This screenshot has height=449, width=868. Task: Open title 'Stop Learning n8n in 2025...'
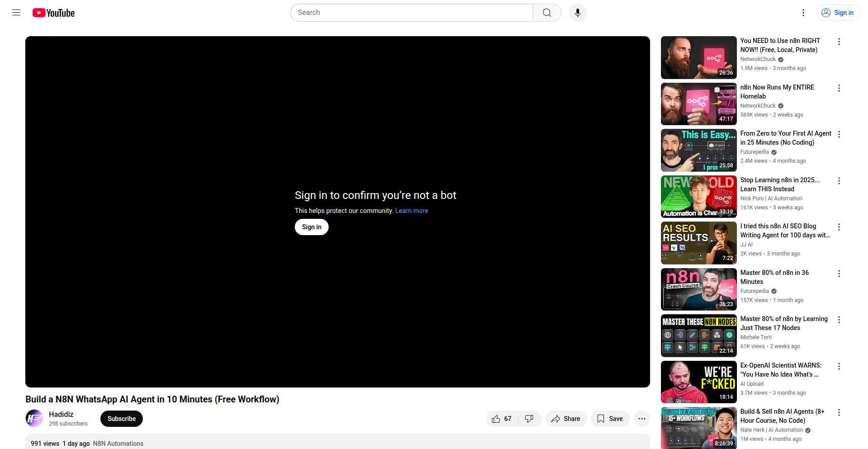coord(780,184)
